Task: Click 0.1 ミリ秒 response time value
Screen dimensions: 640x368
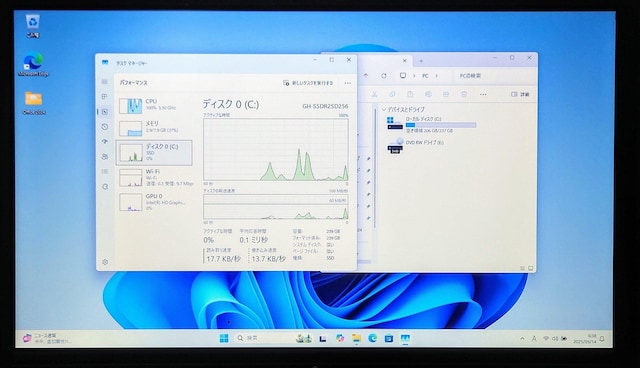Action: [253, 239]
